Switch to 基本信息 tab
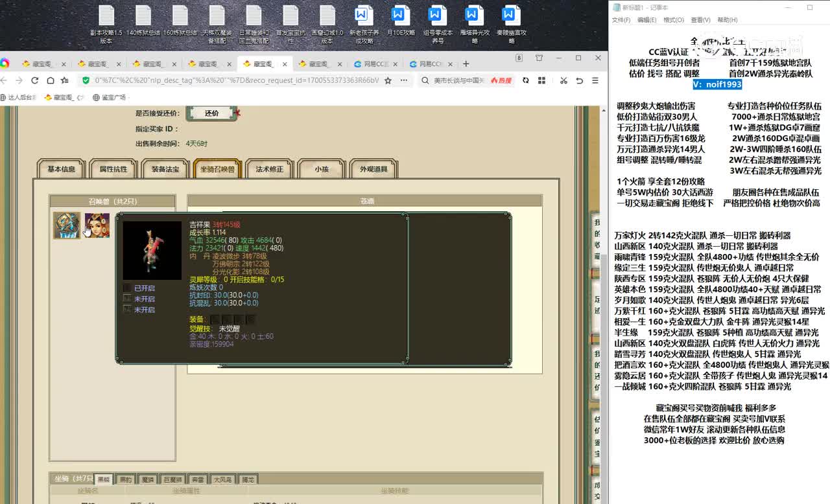The width and height of the screenshot is (830, 504). pyautogui.click(x=62, y=169)
